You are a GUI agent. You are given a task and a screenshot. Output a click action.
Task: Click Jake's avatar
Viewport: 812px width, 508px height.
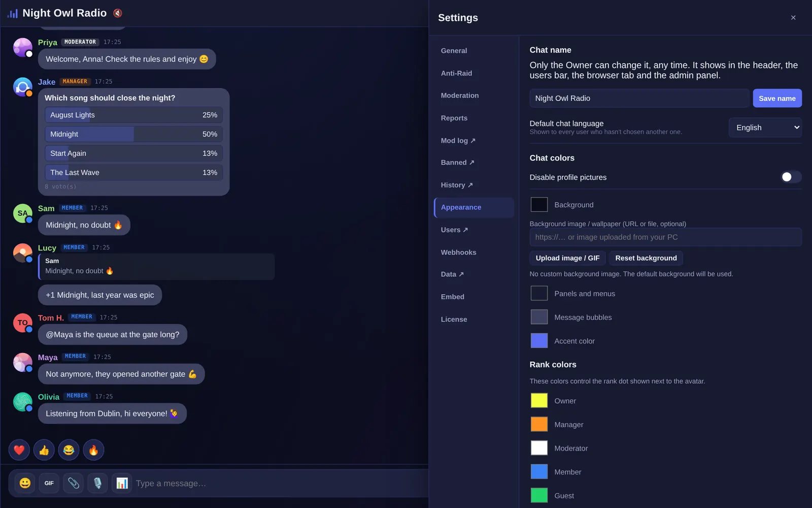coord(23,87)
